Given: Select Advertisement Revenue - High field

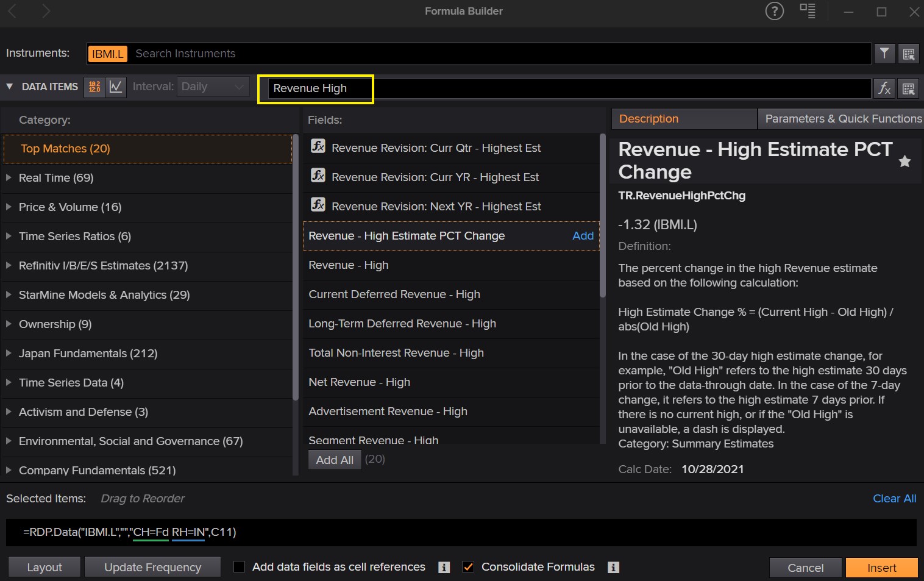Looking at the screenshot, I should 451,412.
